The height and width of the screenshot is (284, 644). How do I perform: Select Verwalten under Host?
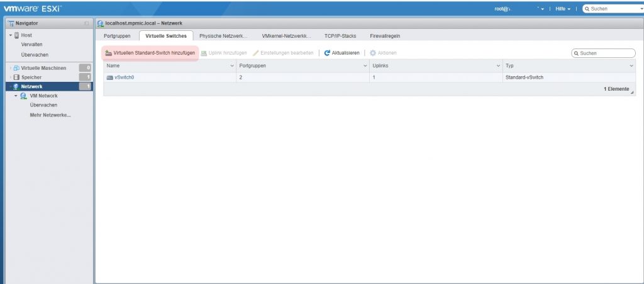pyautogui.click(x=31, y=44)
